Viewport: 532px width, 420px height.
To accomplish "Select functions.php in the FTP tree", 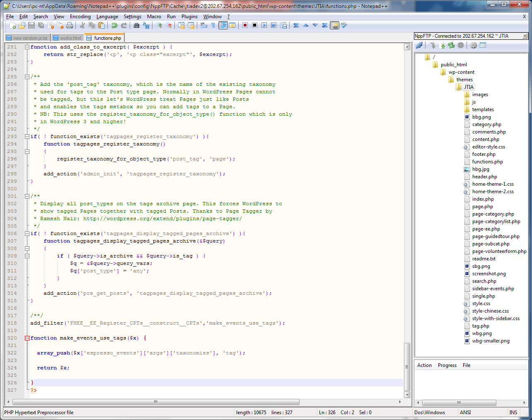I will [x=487, y=162].
